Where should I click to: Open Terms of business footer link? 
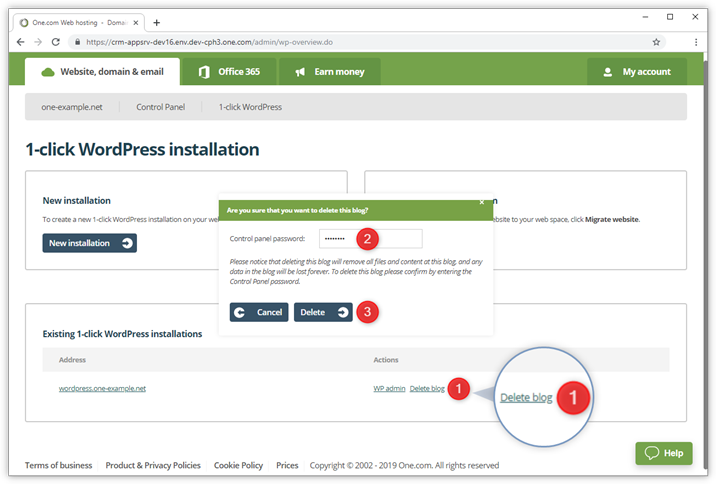(x=58, y=465)
